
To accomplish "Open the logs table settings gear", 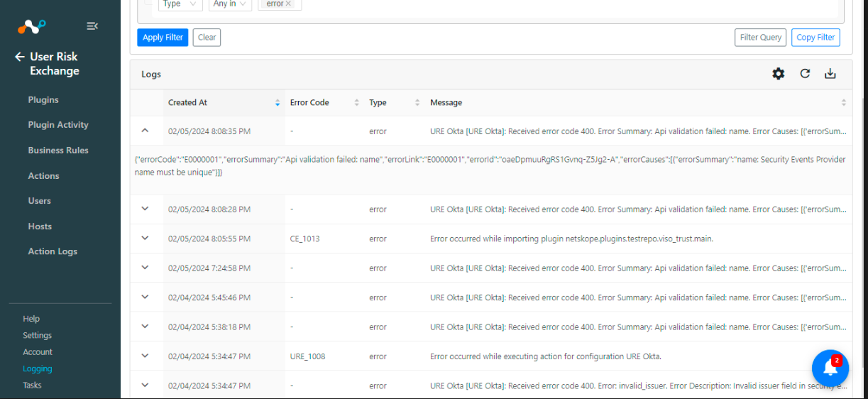I will [x=779, y=74].
